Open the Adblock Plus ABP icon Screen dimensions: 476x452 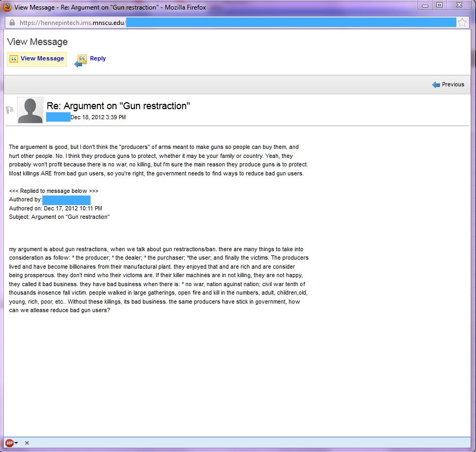tap(9, 443)
